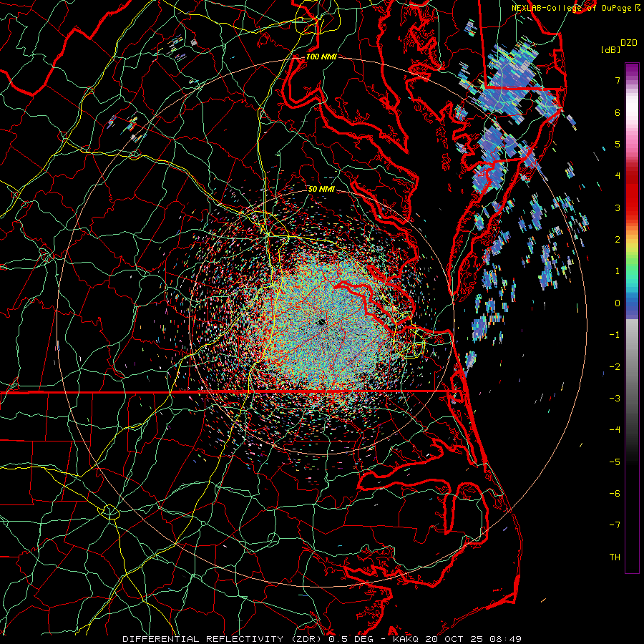644x644 pixels.
Task: Click the 3 value on the dB scale
Action: (618, 208)
